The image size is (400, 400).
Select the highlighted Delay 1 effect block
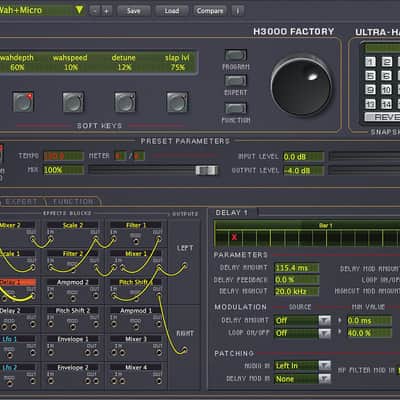pyautogui.click(x=17, y=282)
